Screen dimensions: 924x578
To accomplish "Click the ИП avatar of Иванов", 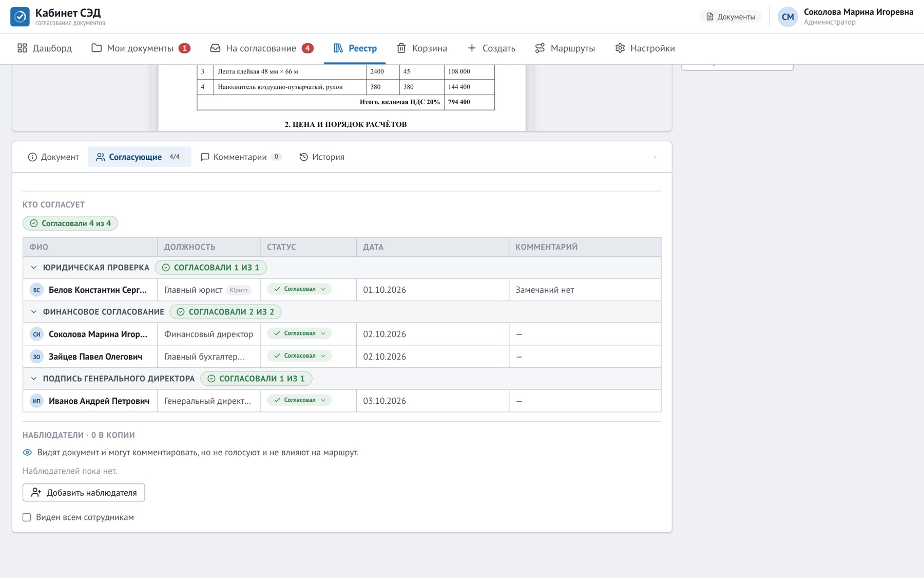I will click(36, 401).
